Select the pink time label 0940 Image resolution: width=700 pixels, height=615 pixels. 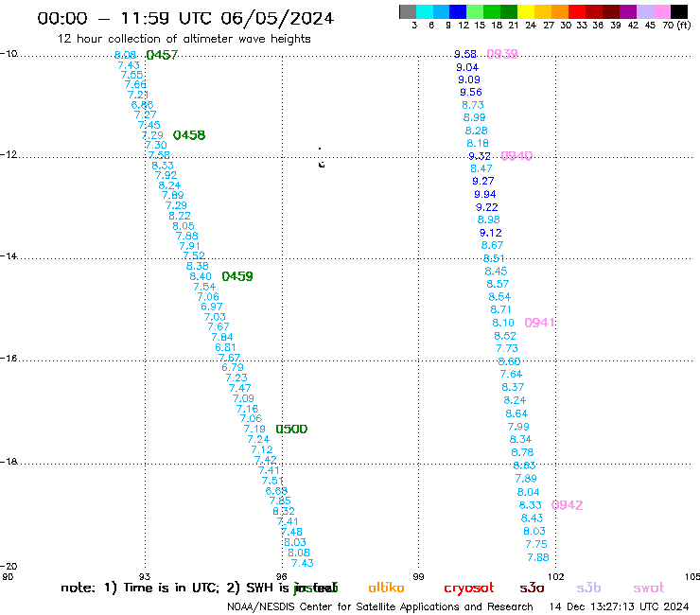[x=516, y=156]
